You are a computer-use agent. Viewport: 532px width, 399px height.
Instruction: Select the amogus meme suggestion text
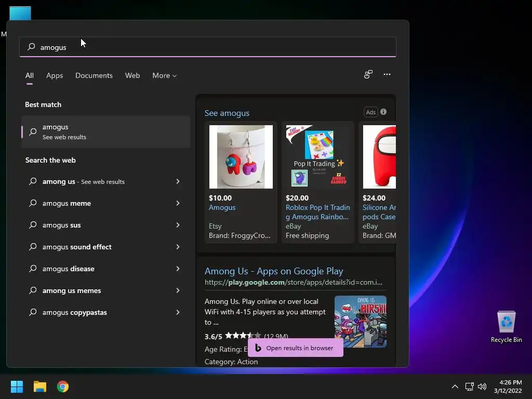pyautogui.click(x=66, y=203)
